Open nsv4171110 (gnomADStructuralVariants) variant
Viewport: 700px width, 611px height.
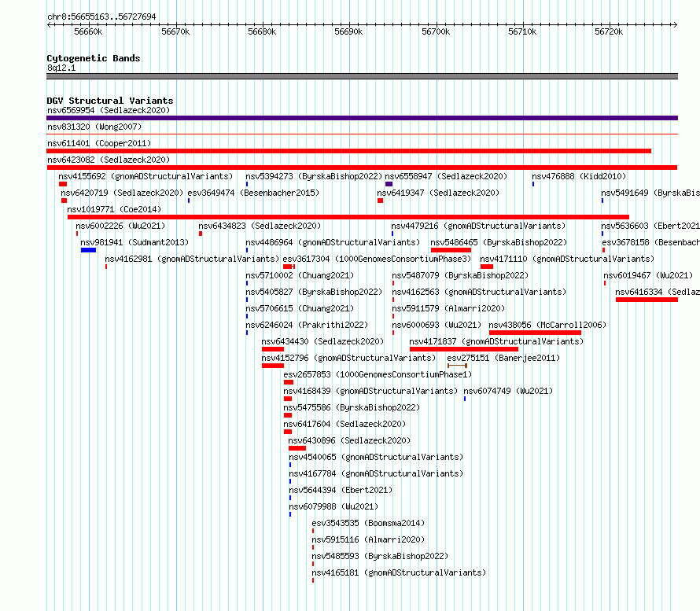[567, 259]
